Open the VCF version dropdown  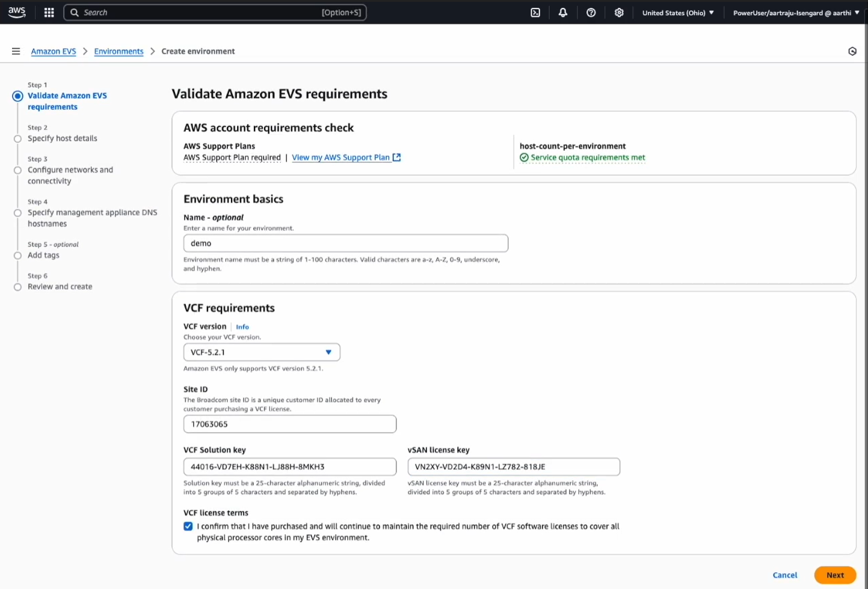pyautogui.click(x=262, y=352)
